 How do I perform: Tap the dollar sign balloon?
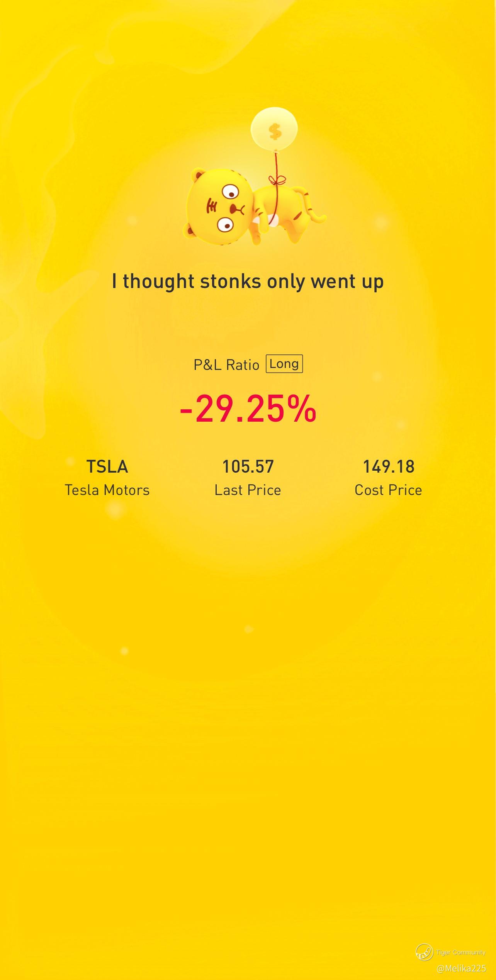click(274, 131)
